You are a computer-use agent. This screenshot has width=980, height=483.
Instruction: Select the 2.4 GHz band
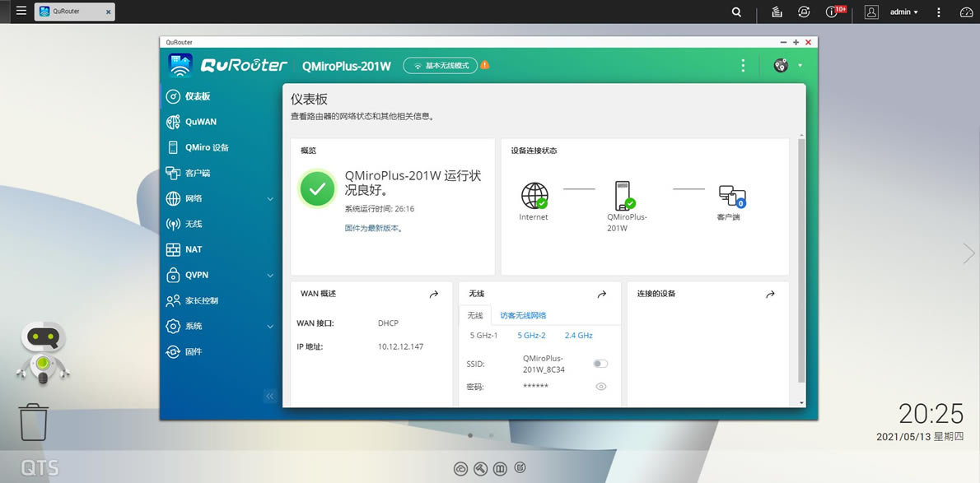pyautogui.click(x=578, y=336)
